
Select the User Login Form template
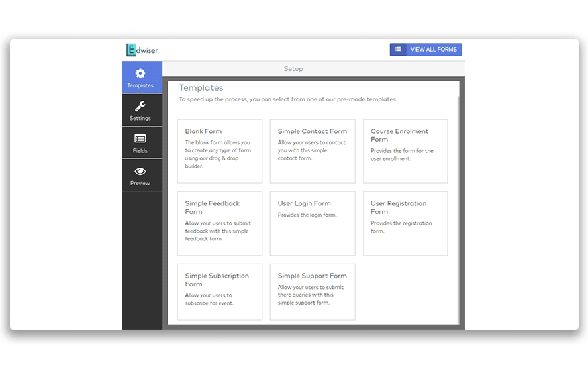click(313, 223)
